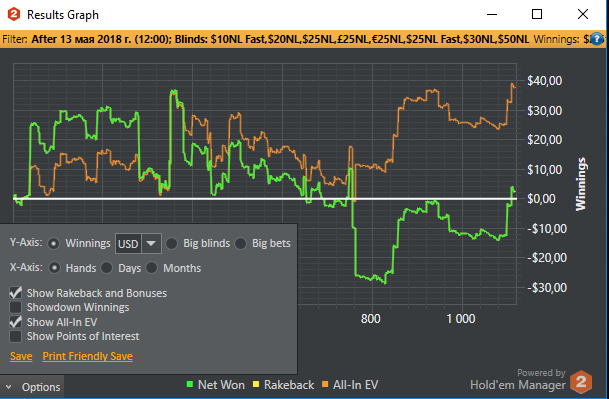Uncheck Show All-In EV

click(x=16, y=322)
